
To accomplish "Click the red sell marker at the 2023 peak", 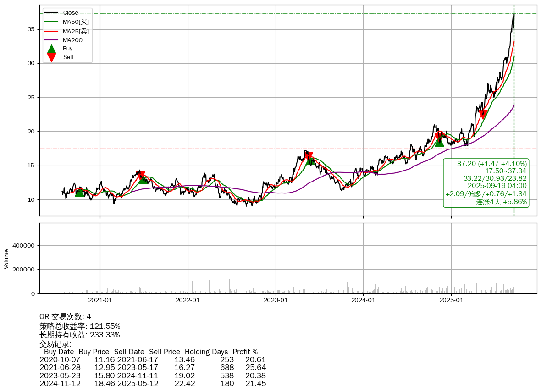I will click(309, 157).
